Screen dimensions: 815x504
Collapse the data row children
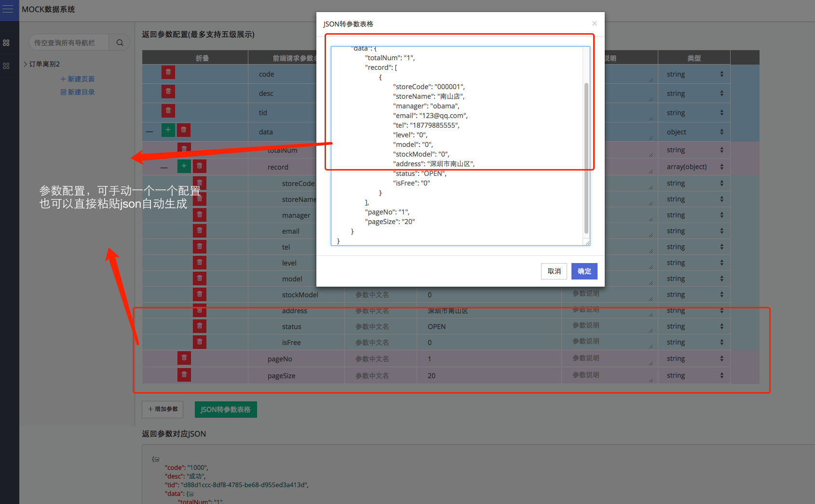tap(149, 131)
